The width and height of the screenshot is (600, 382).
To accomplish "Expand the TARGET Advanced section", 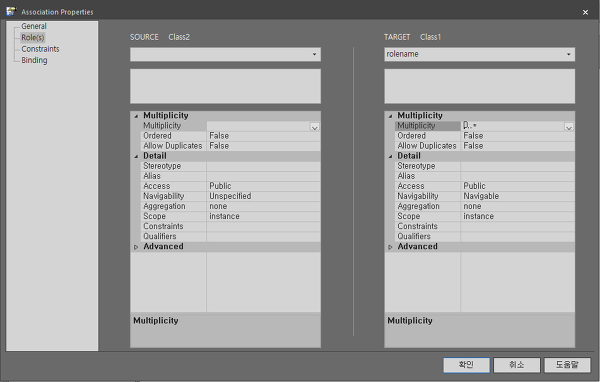I will point(390,247).
